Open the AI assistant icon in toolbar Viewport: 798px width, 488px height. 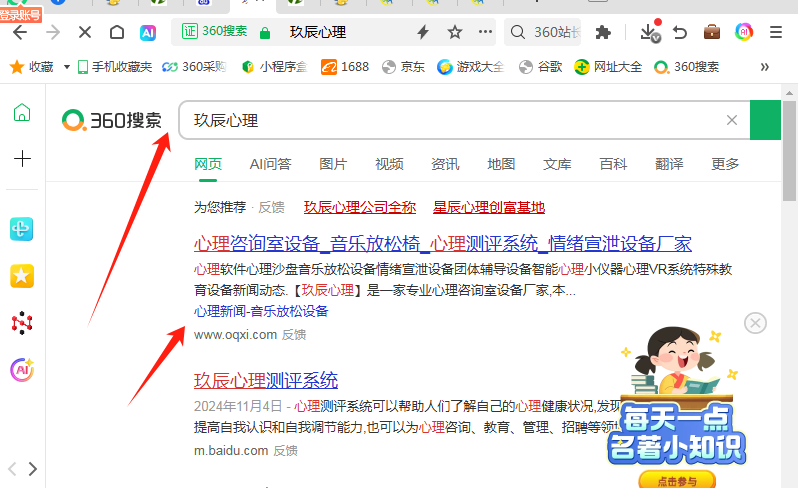coord(148,33)
